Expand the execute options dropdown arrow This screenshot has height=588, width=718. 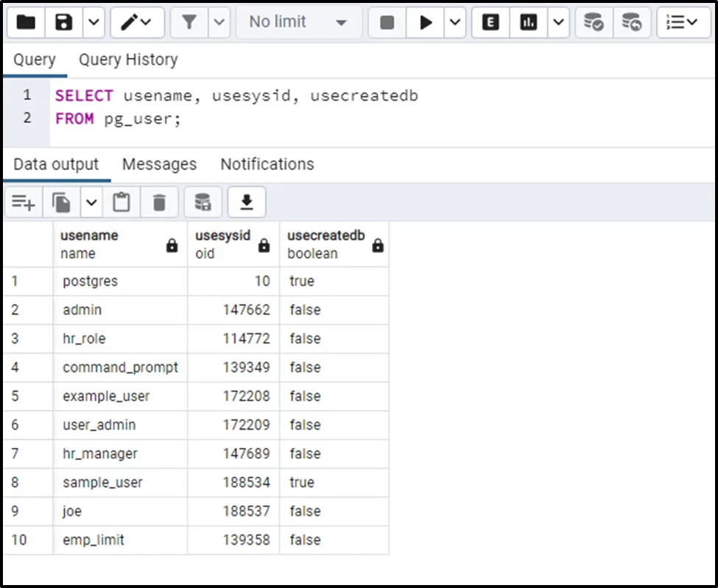tap(455, 23)
